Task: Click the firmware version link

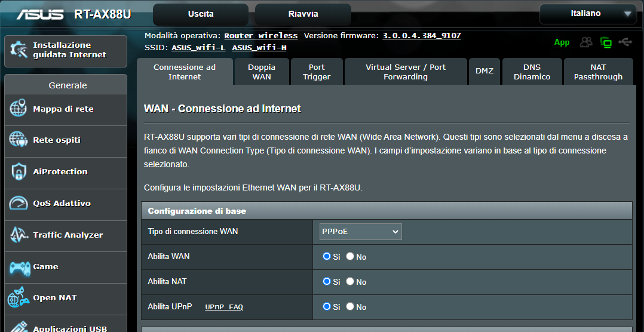Action: pos(422,36)
